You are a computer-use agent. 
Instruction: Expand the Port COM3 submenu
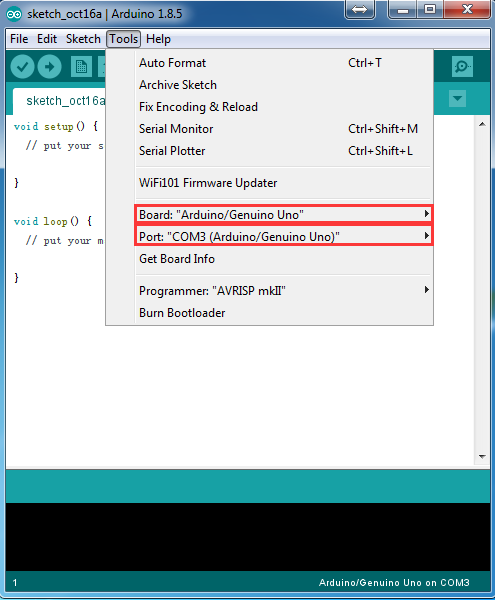(x=283, y=236)
